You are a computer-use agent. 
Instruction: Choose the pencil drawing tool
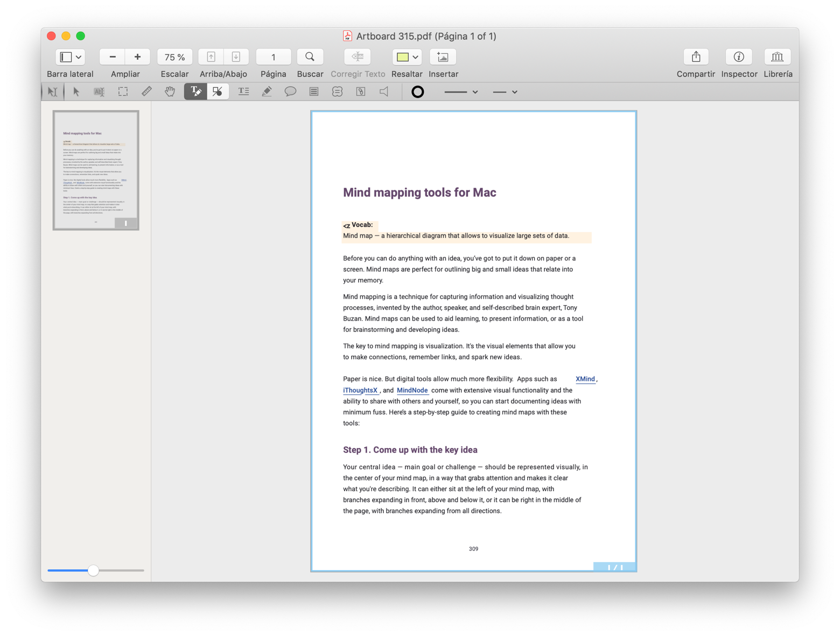tap(266, 91)
